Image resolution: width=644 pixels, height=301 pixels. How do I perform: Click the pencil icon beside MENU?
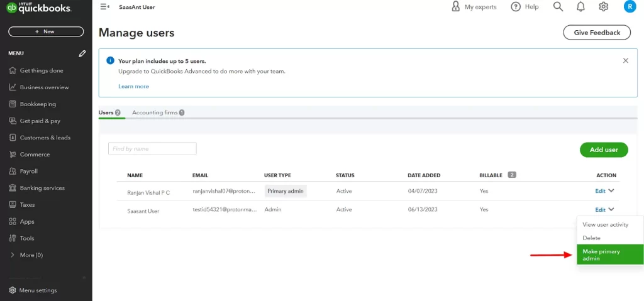click(82, 53)
